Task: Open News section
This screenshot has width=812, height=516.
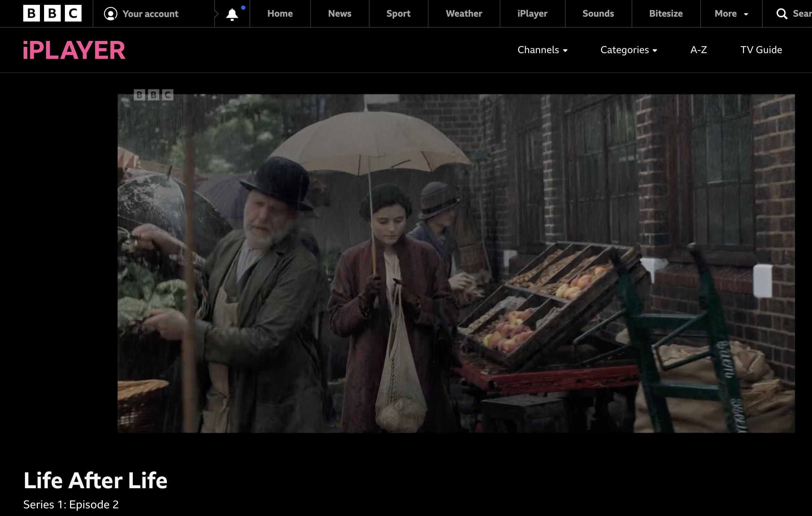Action: pyautogui.click(x=340, y=14)
